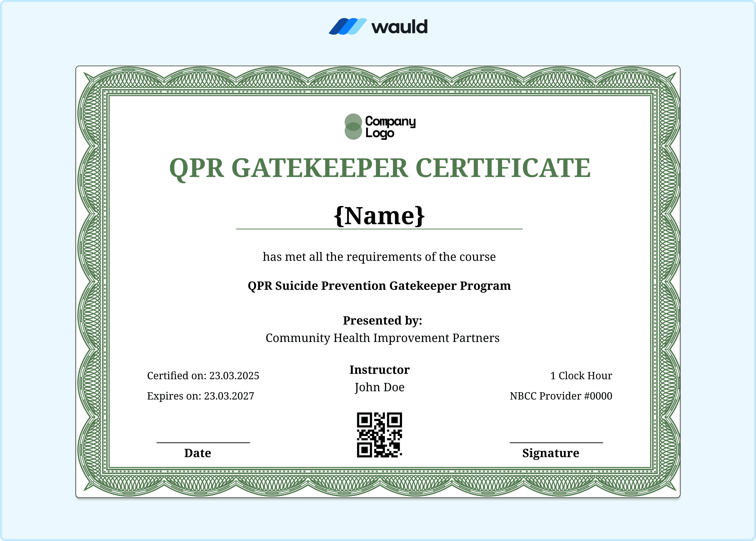Click the wauld logo icon

coord(348,26)
